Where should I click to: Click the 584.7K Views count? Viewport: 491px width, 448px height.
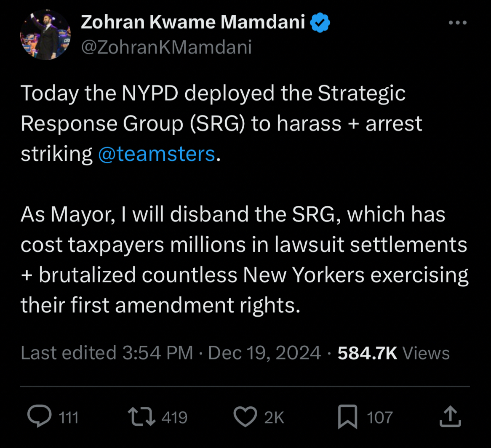[393, 353]
